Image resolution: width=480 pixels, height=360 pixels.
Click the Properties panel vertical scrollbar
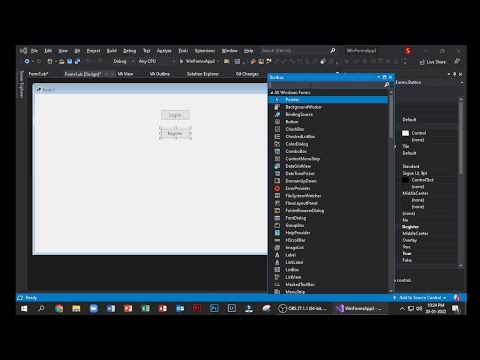pyautogui.click(x=461, y=182)
